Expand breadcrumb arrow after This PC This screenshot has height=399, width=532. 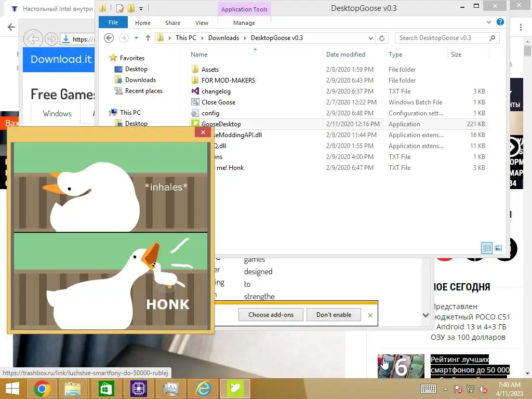[202, 38]
